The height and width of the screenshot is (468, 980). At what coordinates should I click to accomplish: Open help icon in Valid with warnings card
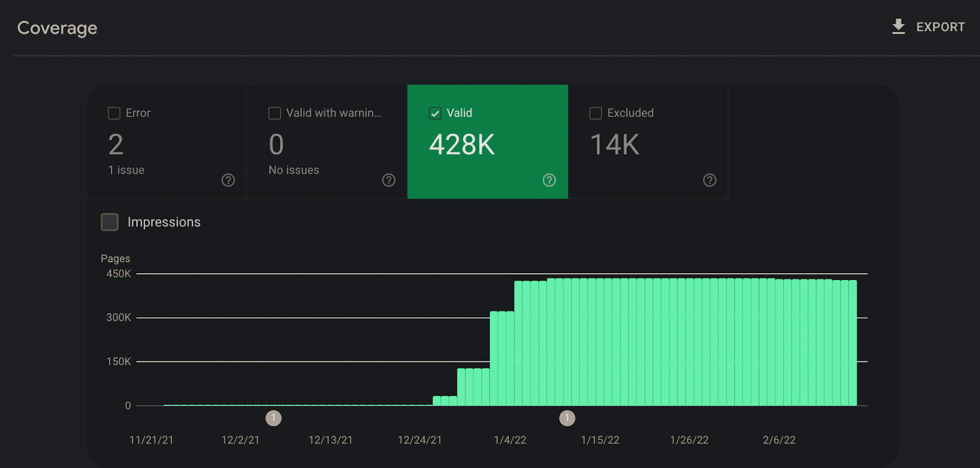coord(388,180)
